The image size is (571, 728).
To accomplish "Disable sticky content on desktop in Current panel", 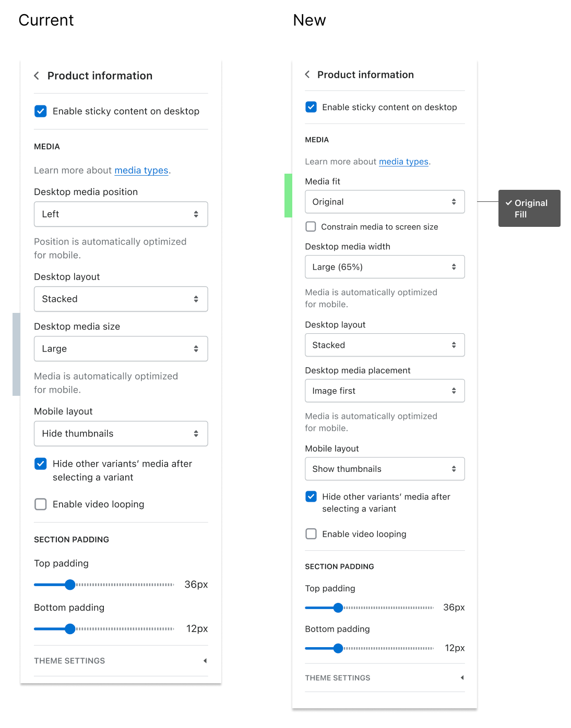I will tap(40, 111).
